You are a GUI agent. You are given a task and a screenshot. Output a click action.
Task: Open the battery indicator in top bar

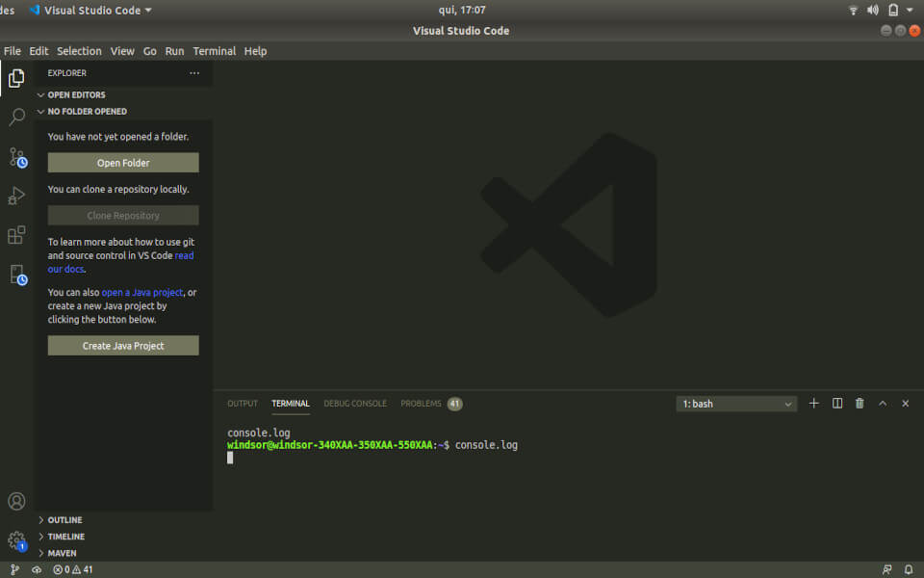click(x=893, y=10)
